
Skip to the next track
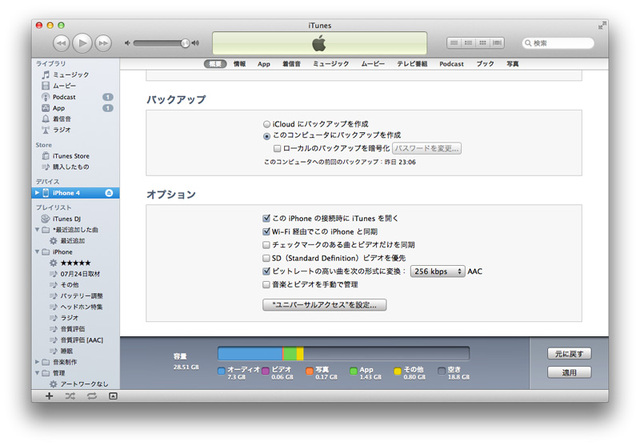[104, 43]
